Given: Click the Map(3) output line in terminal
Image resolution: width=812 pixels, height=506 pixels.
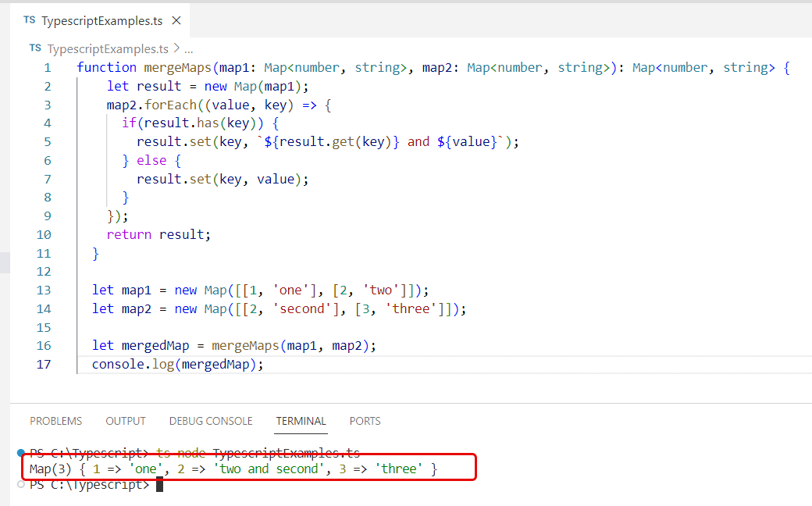Looking at the screenshot, I should tap(233, 469).
